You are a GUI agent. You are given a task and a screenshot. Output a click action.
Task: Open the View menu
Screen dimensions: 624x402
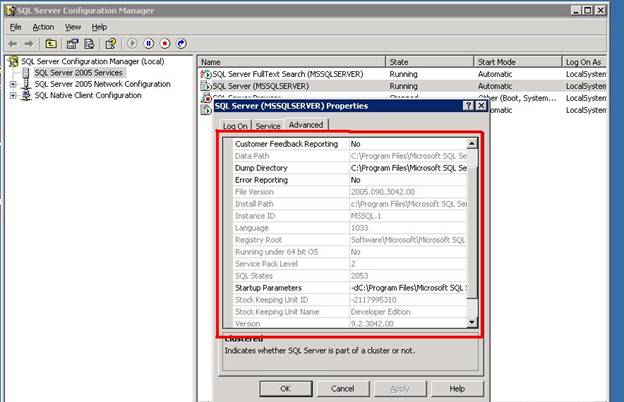[x=73, y=27]
